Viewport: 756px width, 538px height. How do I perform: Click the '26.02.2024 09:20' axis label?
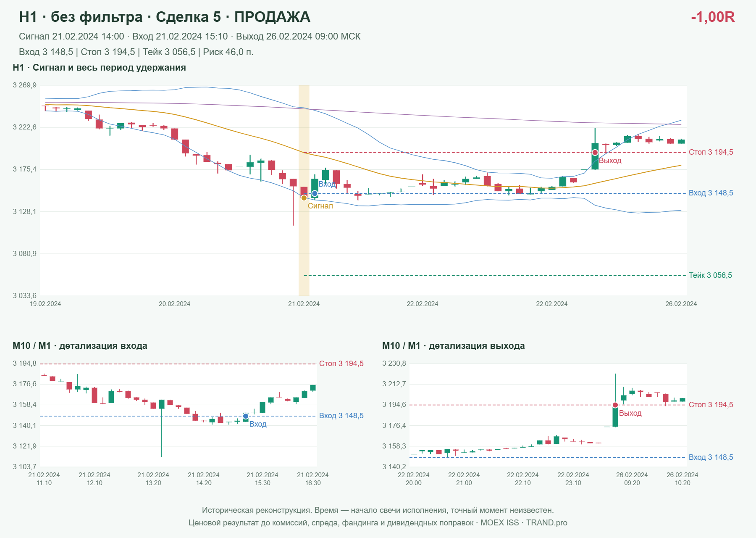(x=632, y=479)
